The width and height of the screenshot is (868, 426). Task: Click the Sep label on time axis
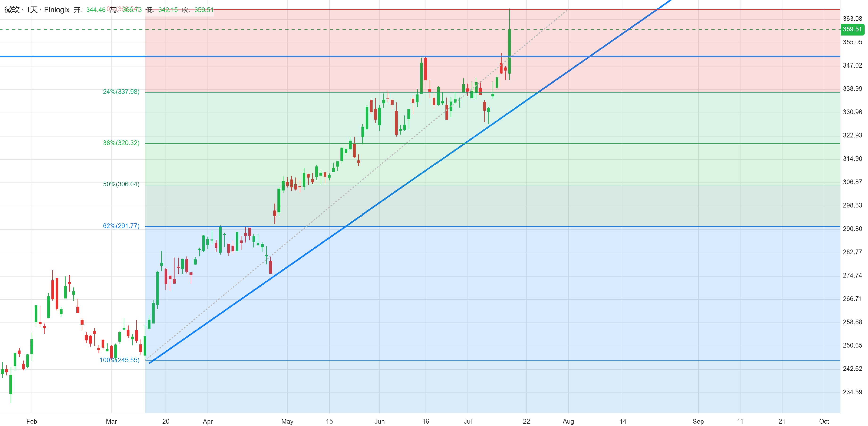(698, 422)
